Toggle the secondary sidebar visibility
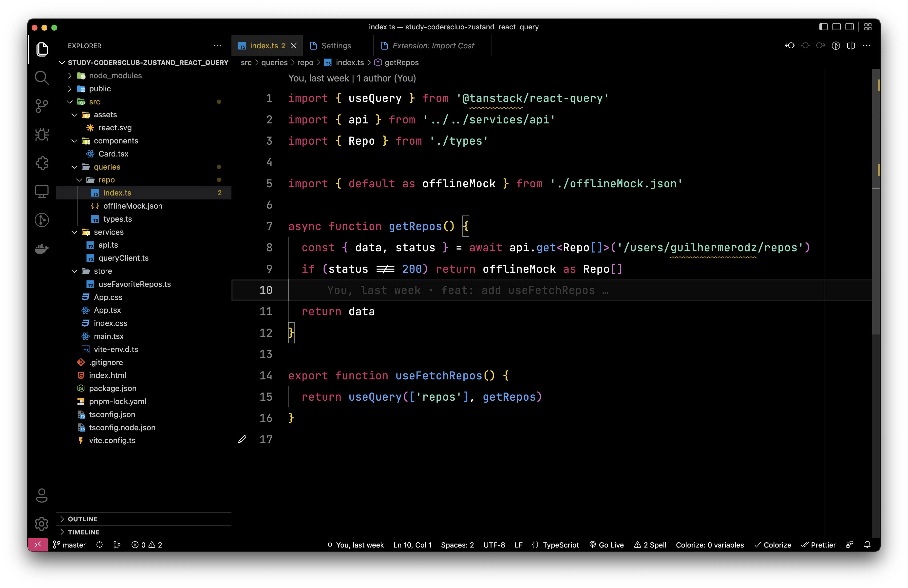 850,26
